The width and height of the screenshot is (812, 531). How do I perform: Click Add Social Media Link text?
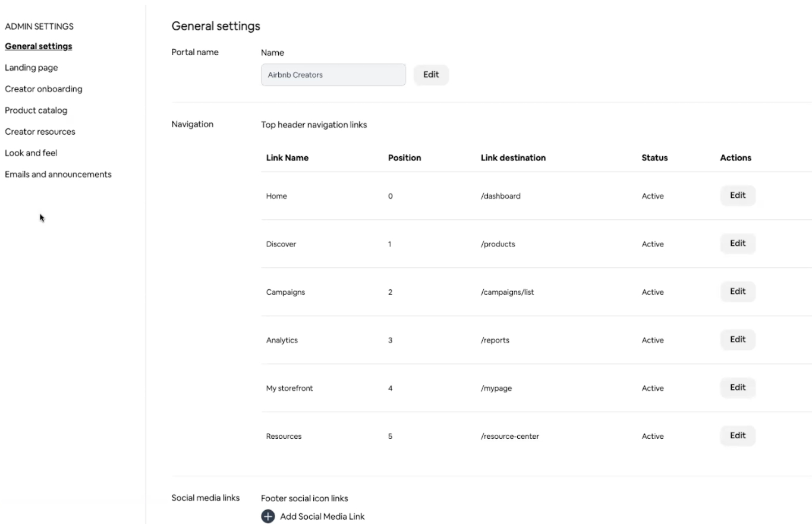[x=322, y=516]
